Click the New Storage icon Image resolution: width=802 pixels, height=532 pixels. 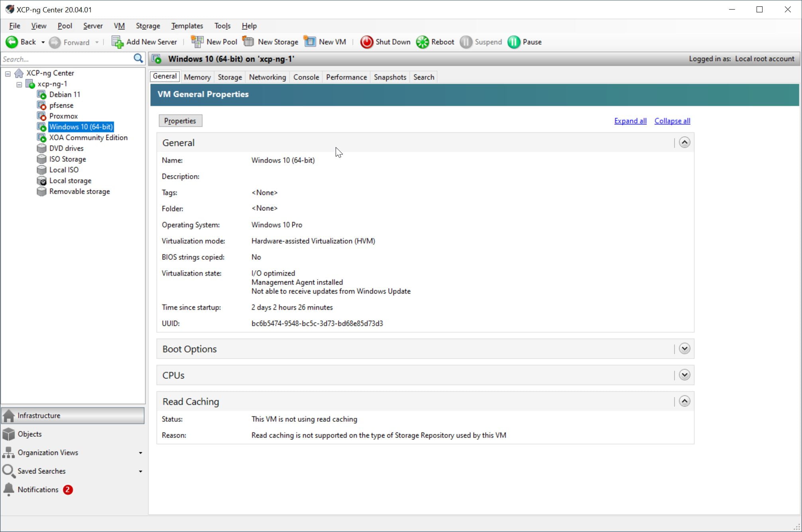[248, 42]
